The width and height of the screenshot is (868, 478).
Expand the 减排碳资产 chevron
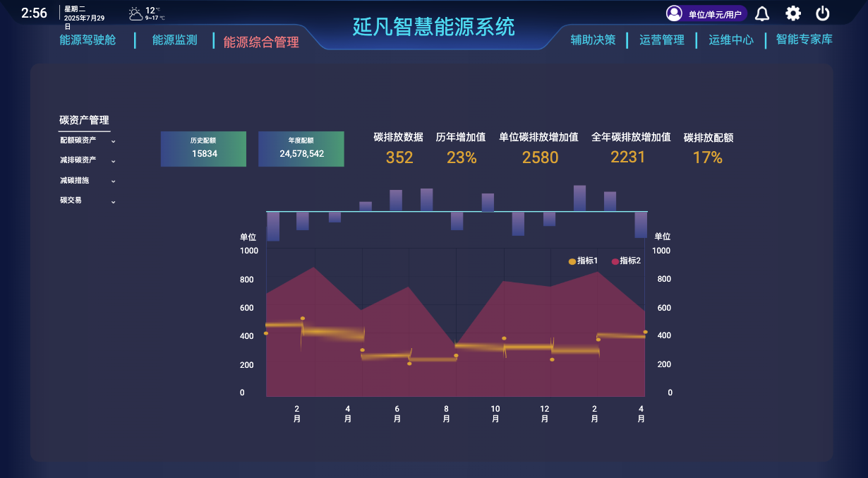click(113, 161)
